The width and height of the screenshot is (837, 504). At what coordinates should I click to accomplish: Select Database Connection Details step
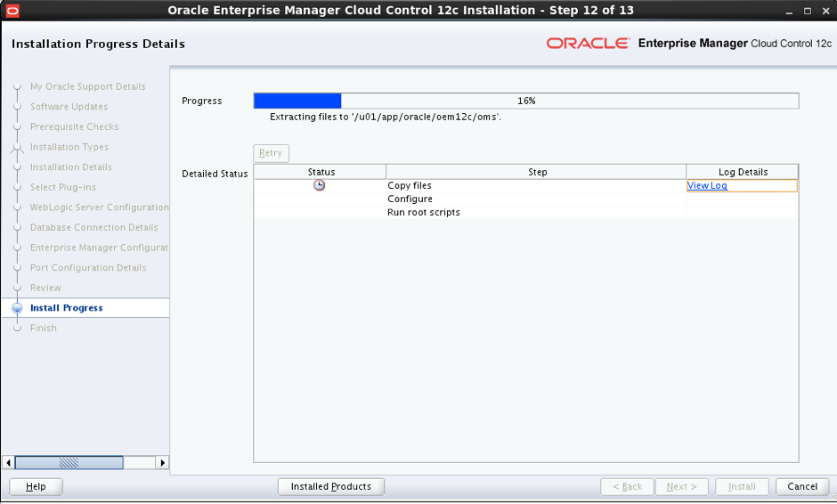click(x=94, y=227)
